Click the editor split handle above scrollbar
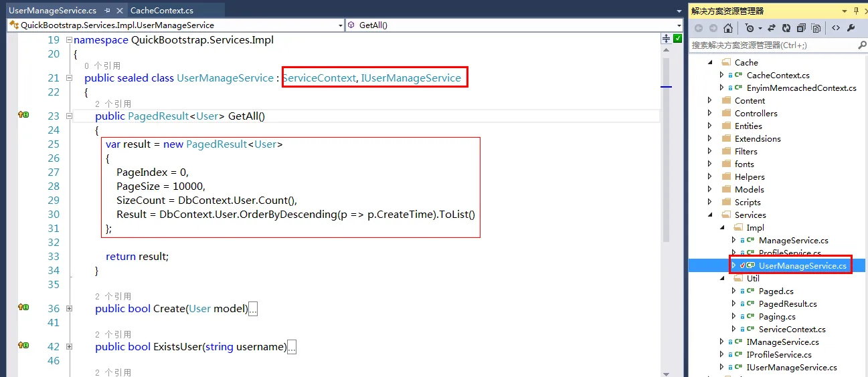Image resolution: width=868 pixels, height=377 pixels. (666, 39)
